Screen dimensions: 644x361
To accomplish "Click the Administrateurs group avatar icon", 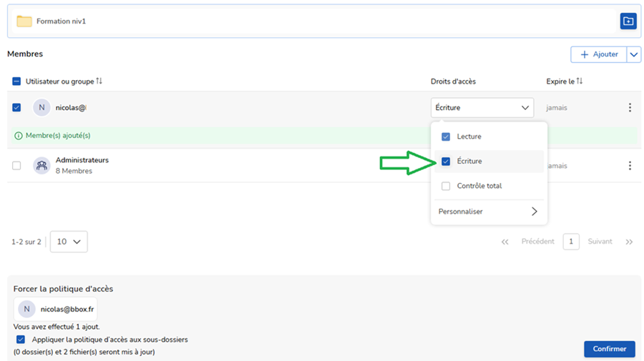I will pos(42,166).
